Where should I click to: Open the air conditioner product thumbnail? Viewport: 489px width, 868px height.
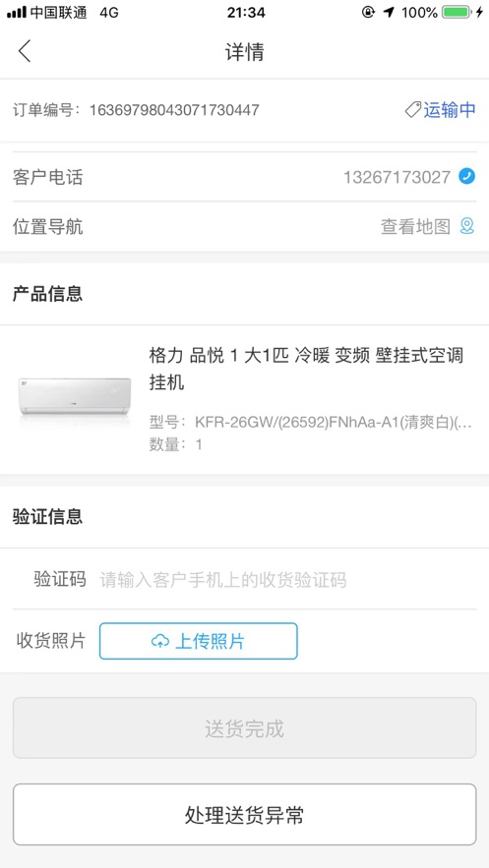click(x=75, y=397)
